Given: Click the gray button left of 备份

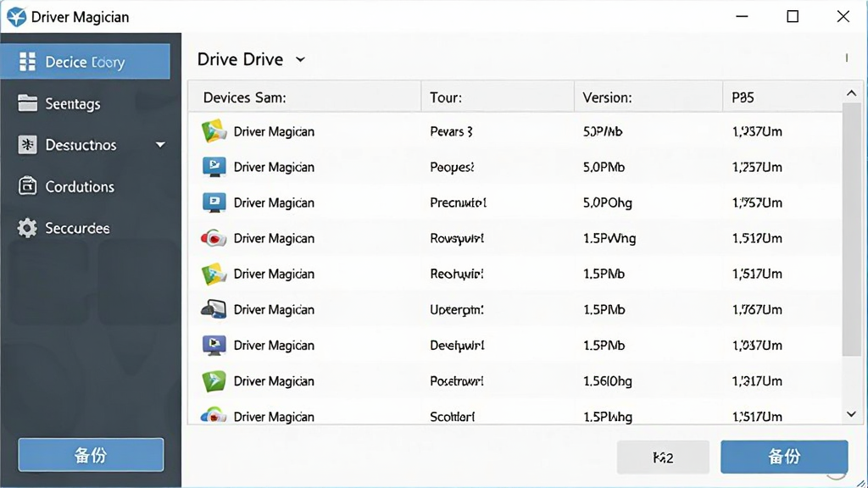Looking at the screenshot, I should [x=663, y=457].
